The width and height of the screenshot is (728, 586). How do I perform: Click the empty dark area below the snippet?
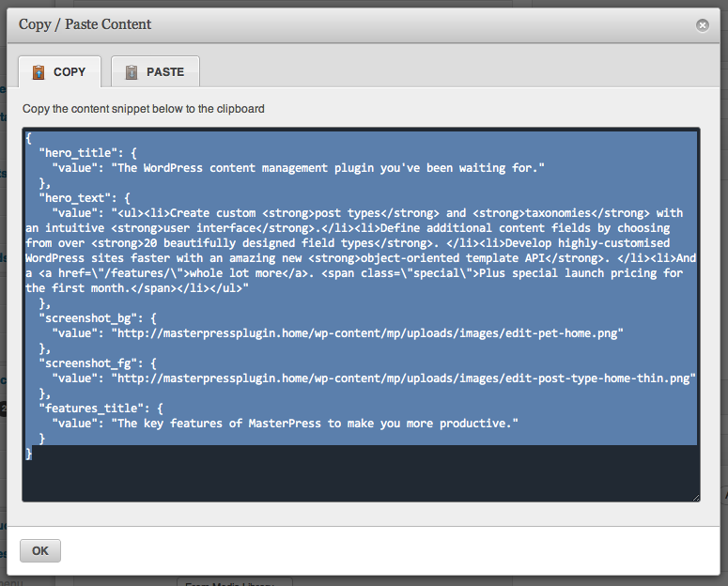[362, 478]
